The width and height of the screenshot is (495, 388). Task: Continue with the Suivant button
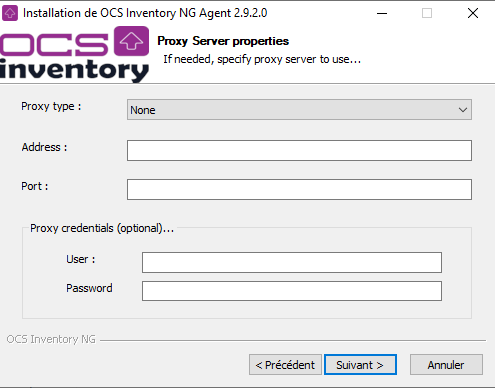click(360, 365)
